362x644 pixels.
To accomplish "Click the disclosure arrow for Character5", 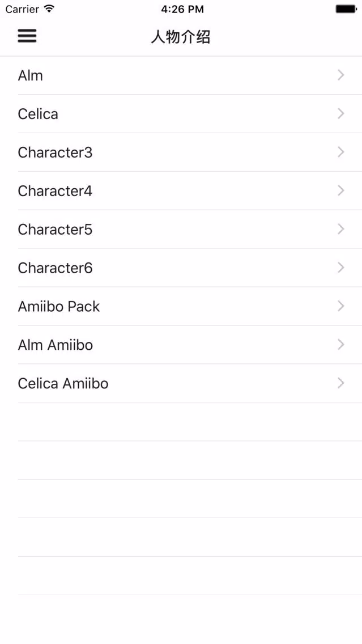I will click(x=340, y=229).
